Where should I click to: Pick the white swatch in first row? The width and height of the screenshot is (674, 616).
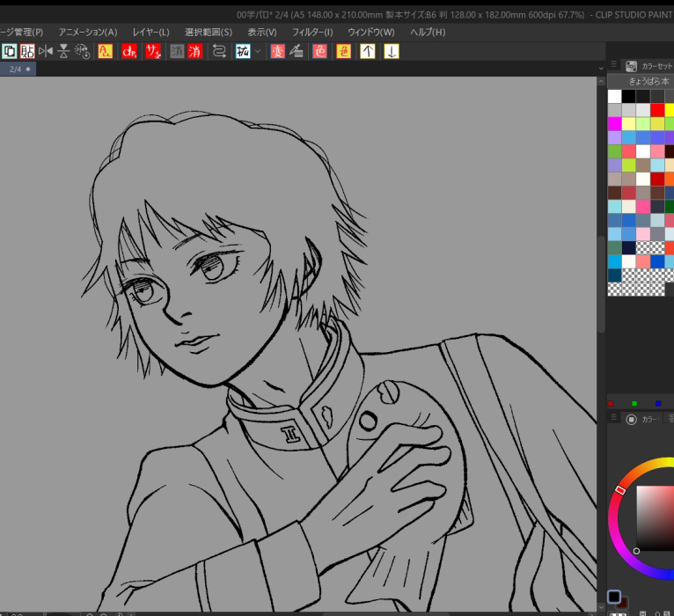[615, 96]
